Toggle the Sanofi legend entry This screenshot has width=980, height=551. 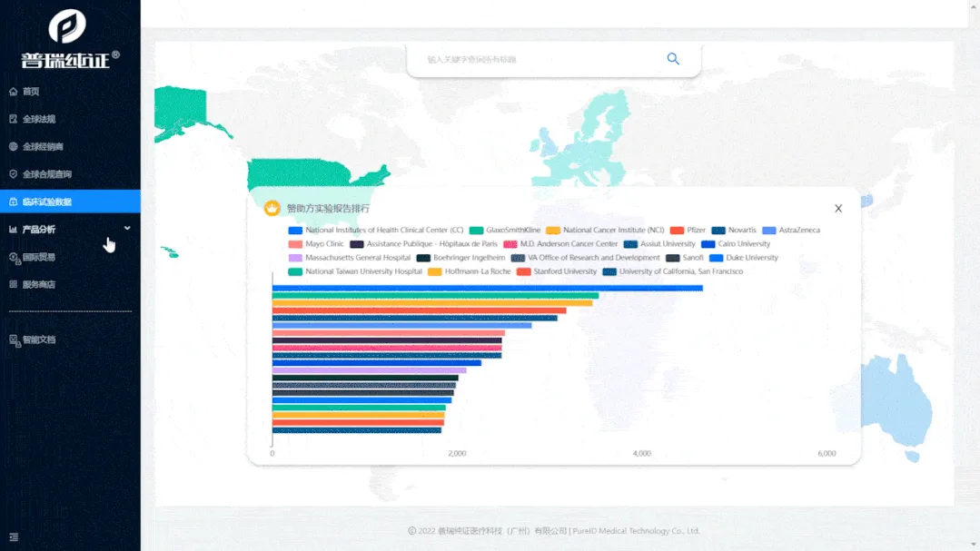click(685, 258)
